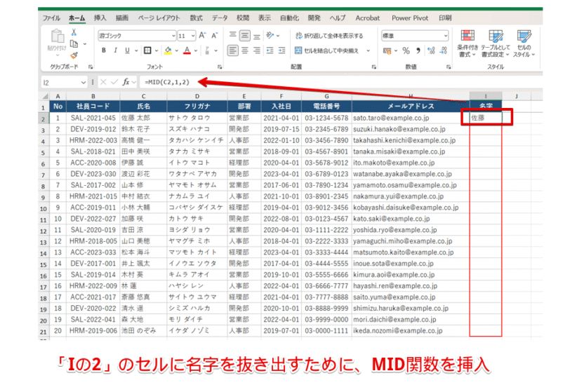Switch to the データ tab
This screenshot has height=392, width=570.
(x=220, y=18)
